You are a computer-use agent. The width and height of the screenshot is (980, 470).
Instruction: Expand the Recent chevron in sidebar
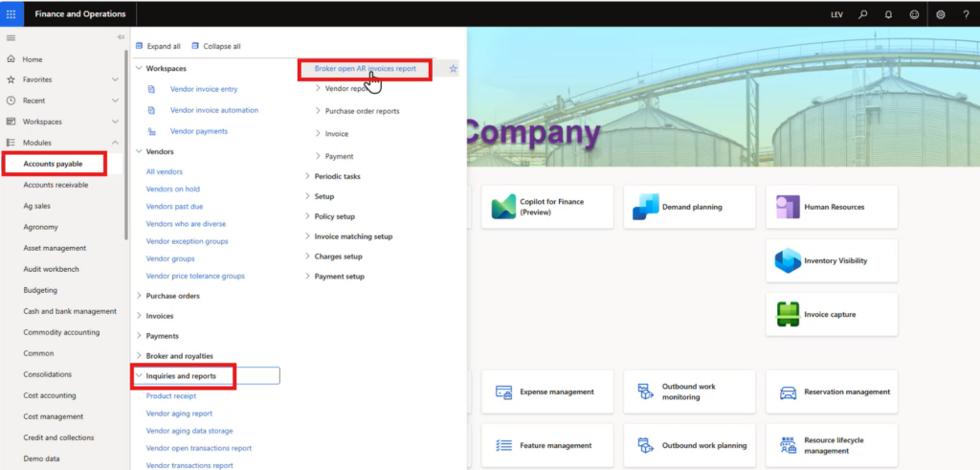[x=115, y=100]
